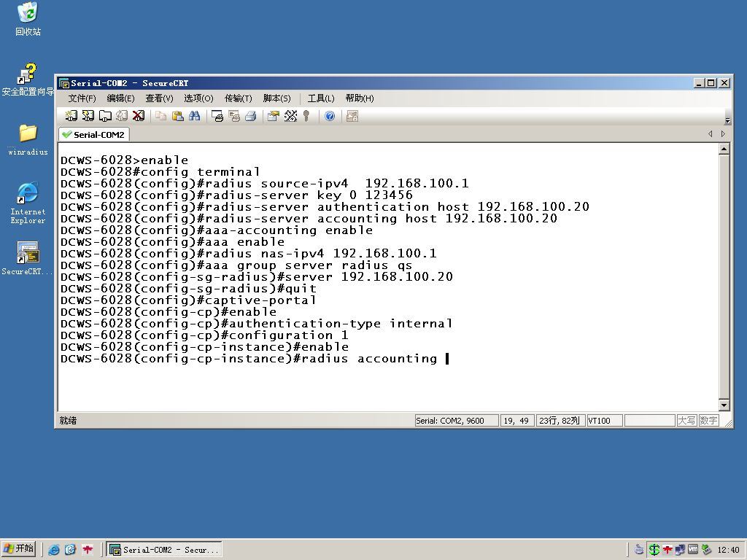
Task: Open the 编辑(E) menu
Action: pyautogui.click(x=120, y=98)
